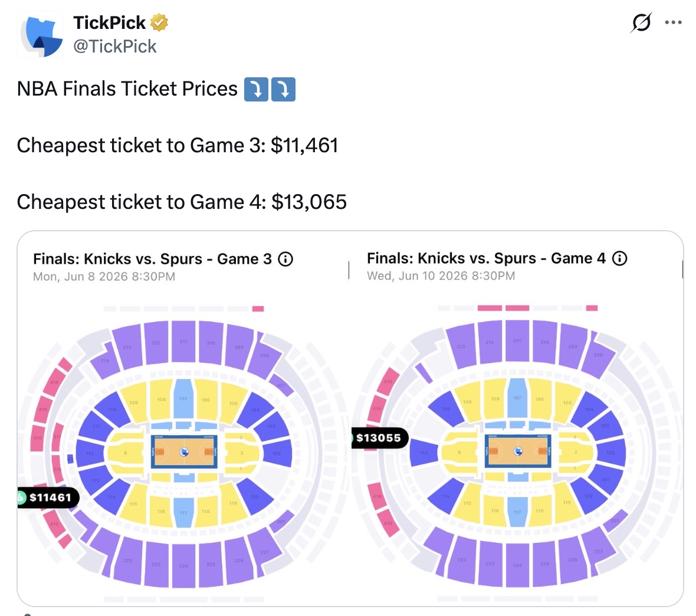This screenshot has width=696, height=616.
Task: Select yellow section 116 in Game 3 map
Action: tap(161, 511)
